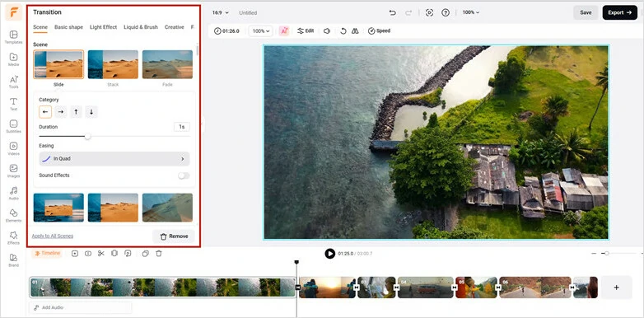Viewport: 644px width, 318px height.
Task: Click the speech bubble icon in timeline toolbar
Action: tap(128, 254)
